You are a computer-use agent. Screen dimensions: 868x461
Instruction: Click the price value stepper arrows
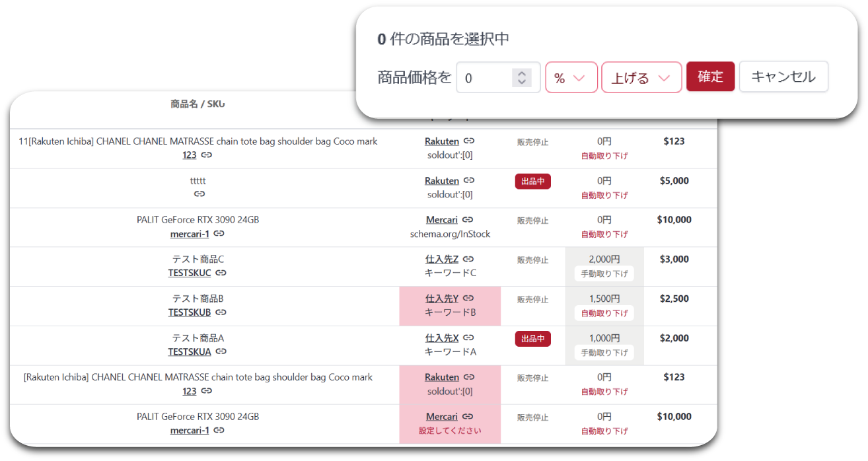522,78
